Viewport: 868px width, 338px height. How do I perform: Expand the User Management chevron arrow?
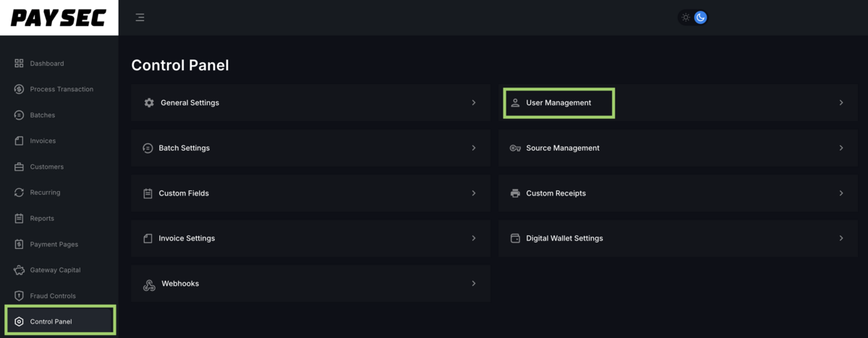[841, 103]
